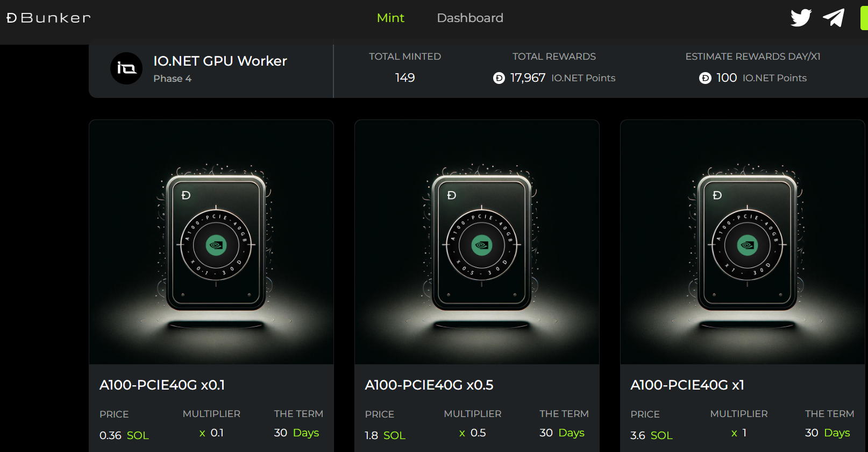Click the 100 IO.NET Points value
This screenshot has width=868, height=452.
(762, 78)
